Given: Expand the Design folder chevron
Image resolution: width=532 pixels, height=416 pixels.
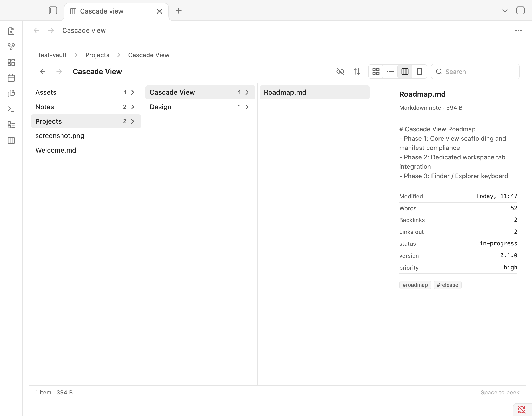Looking at the screenshot, I should (x=247, y=107).
